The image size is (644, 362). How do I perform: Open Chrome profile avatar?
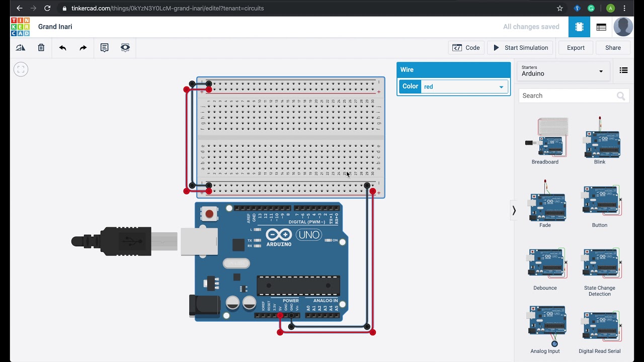610,8
